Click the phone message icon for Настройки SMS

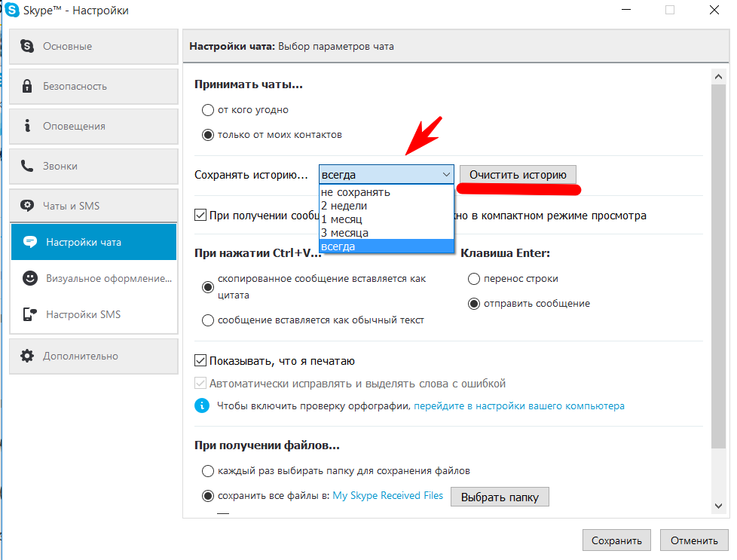click(x=30, y=314)
